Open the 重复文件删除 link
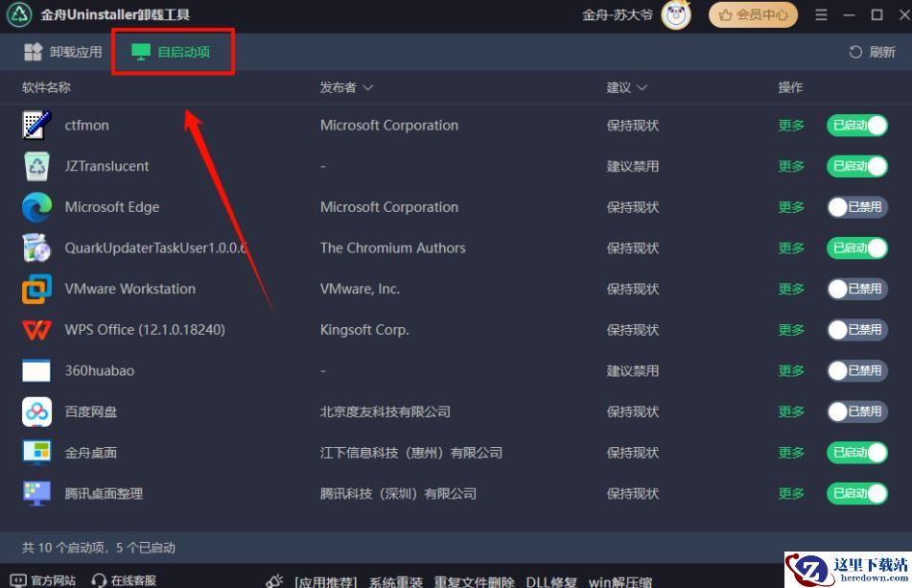 click(x=474, y=581)
